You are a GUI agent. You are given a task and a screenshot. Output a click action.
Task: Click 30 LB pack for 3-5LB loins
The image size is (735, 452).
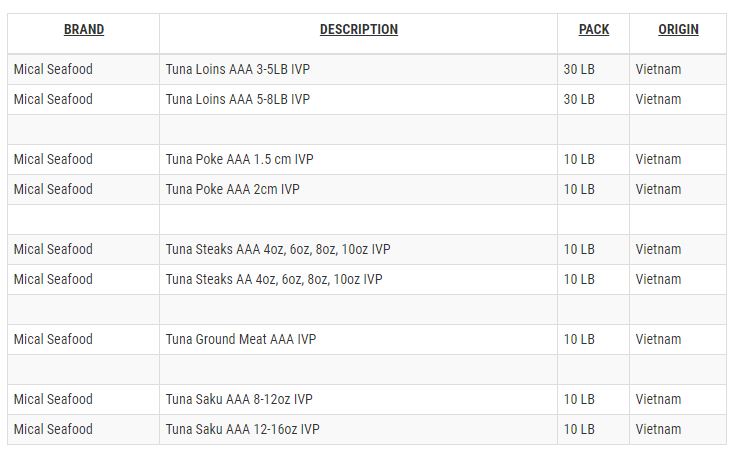(579, 69)
